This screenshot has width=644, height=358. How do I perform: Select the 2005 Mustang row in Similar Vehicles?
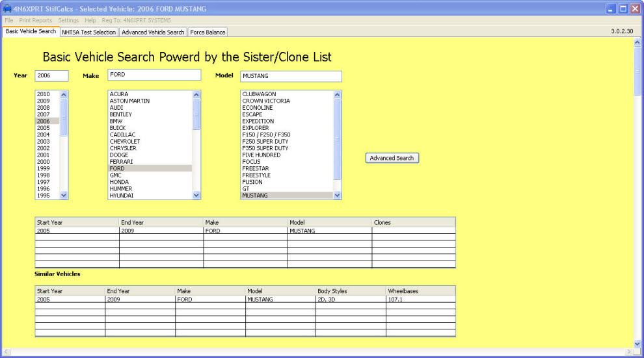click(x=245, y=300)
